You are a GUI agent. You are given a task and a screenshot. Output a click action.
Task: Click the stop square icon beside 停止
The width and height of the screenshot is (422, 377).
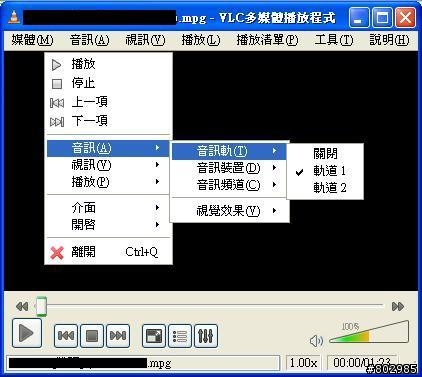(x=57, y=84)
